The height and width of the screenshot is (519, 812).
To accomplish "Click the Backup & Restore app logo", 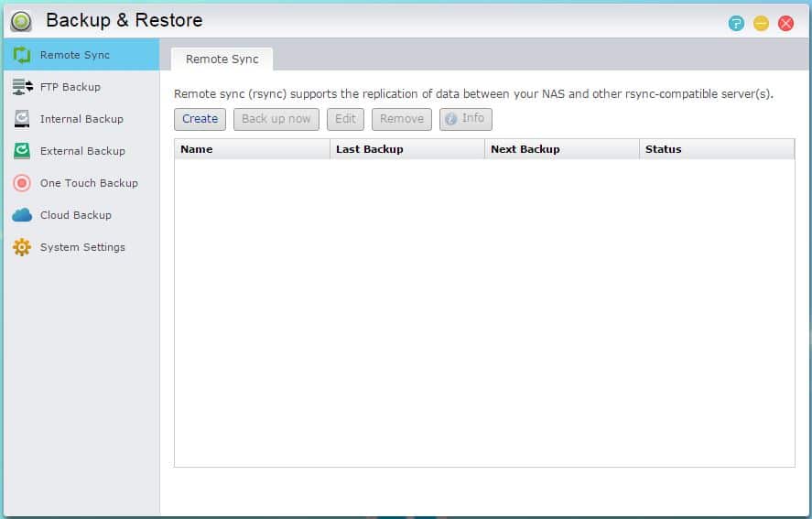I will [21, 20].
